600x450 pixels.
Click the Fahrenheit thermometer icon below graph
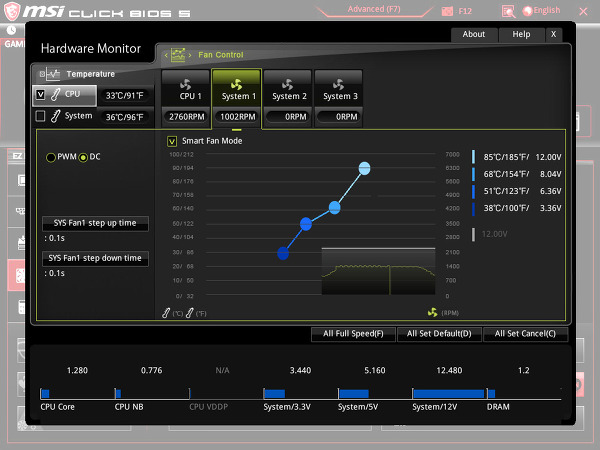pyautogui.click(x=189, y=313)
